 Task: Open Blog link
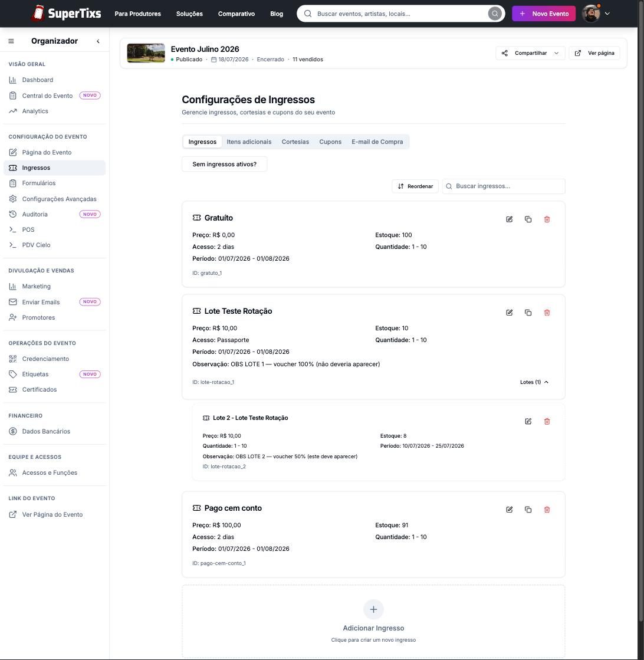277,14
